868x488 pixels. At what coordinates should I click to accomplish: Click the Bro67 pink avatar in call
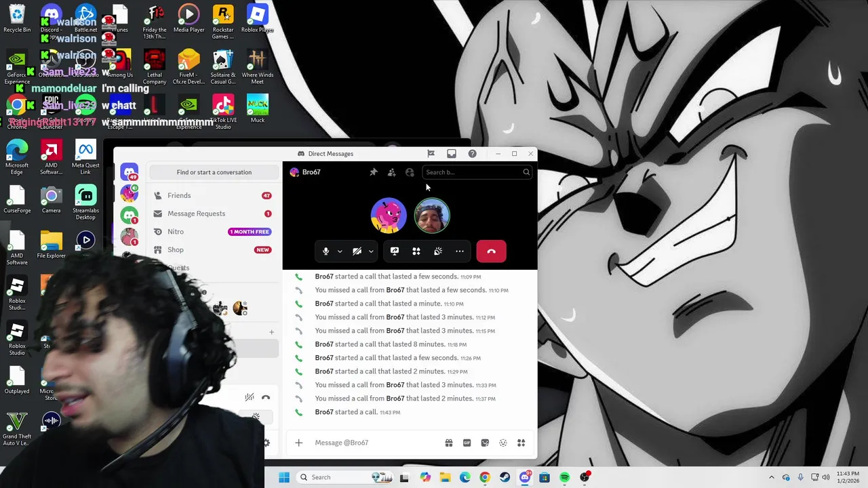(389, 216)
